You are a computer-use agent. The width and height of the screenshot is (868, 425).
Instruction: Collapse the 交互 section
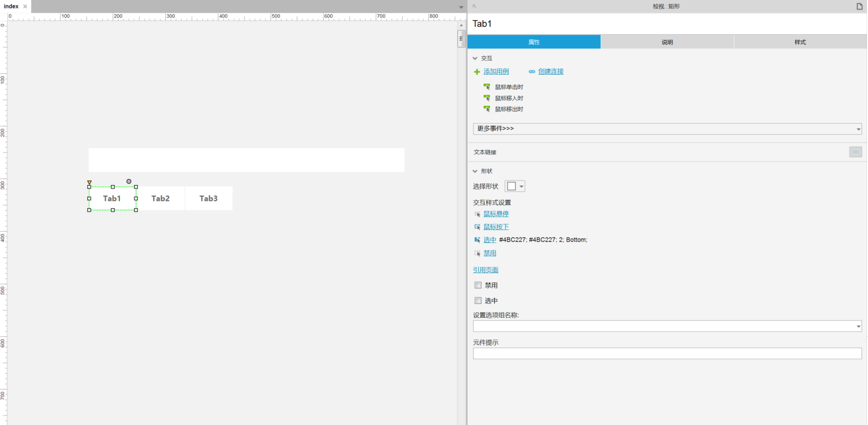point(475,58)
